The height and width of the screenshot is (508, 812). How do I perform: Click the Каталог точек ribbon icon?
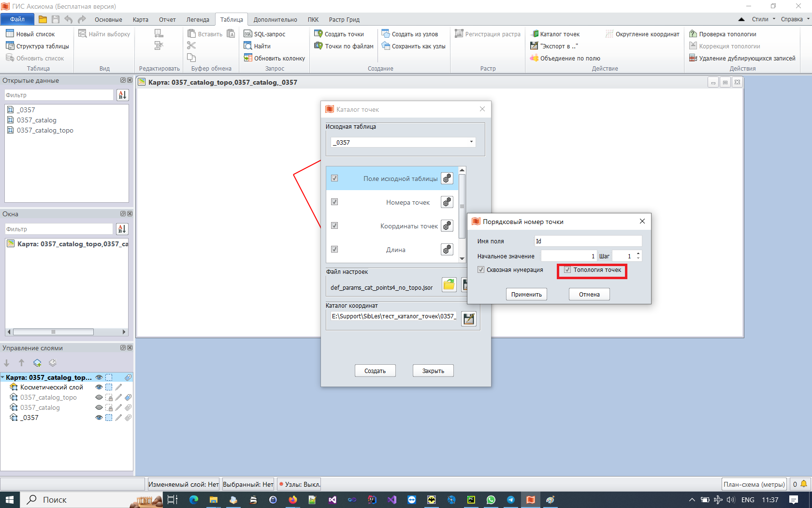pyautogui.click(x=535, y=34)
